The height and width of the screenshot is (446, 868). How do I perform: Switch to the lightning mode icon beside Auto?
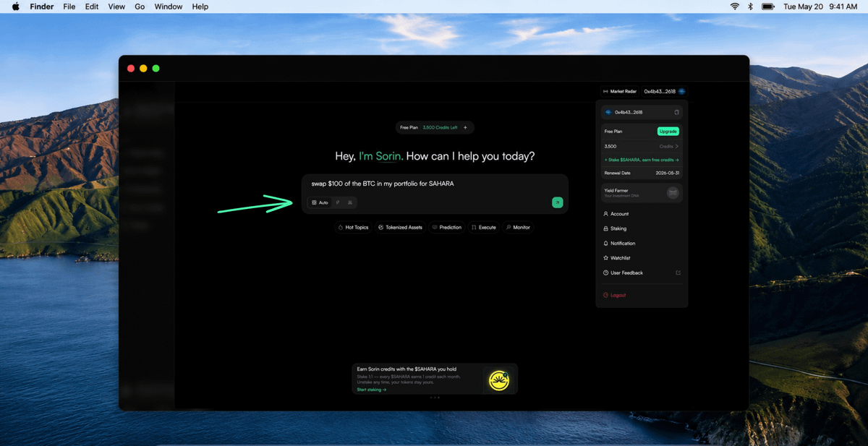pyautogui.click(x=338, y=202)
